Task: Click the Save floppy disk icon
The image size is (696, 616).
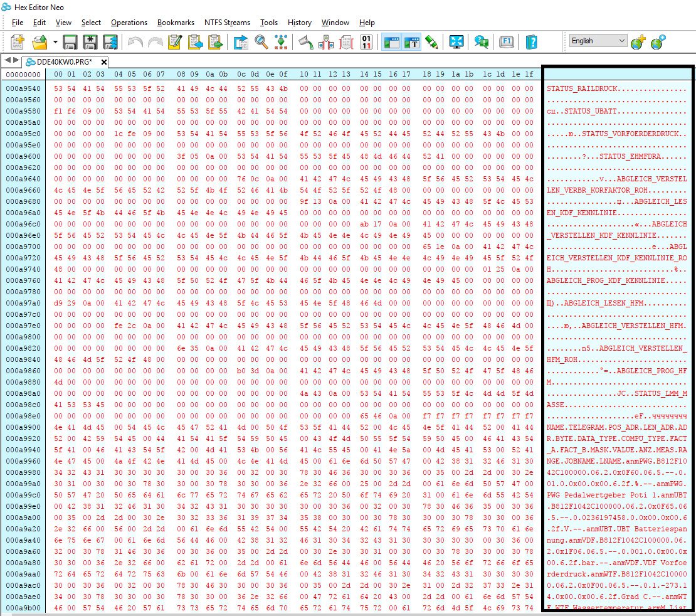Action: [70, 42]
